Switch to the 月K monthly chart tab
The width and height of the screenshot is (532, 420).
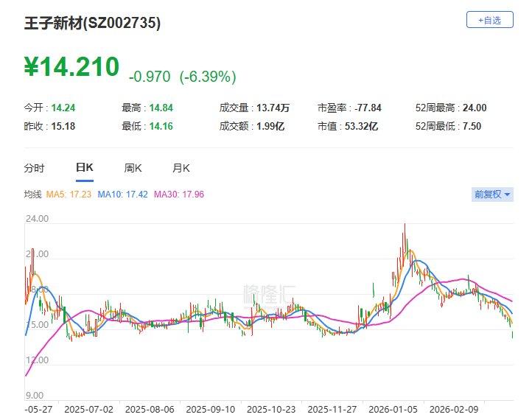coord(181,168)
